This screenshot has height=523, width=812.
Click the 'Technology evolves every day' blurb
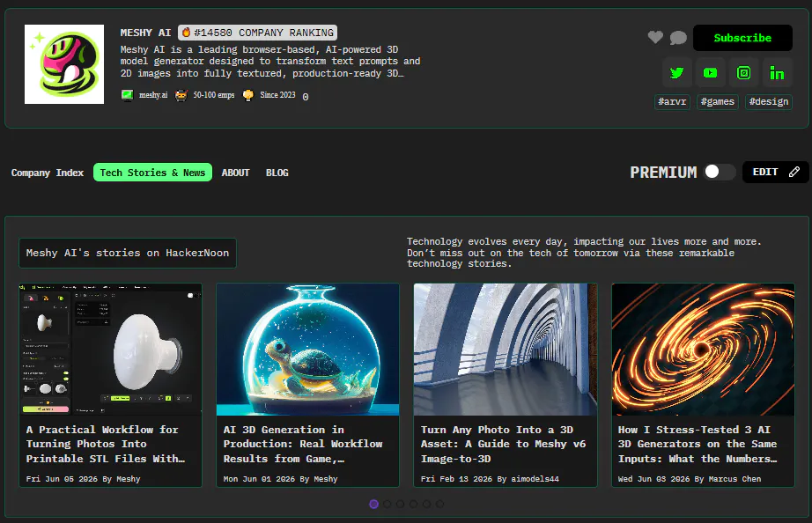pos(584,253)
